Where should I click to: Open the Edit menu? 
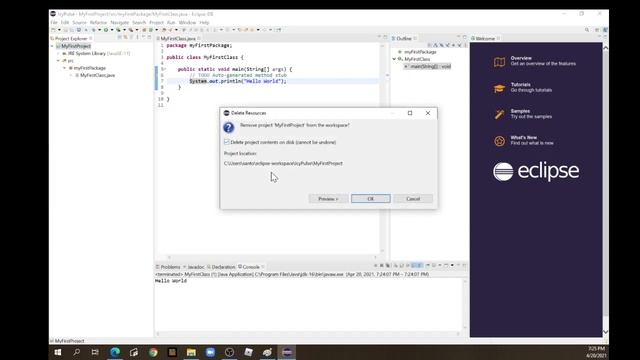[x=65, y=22]
